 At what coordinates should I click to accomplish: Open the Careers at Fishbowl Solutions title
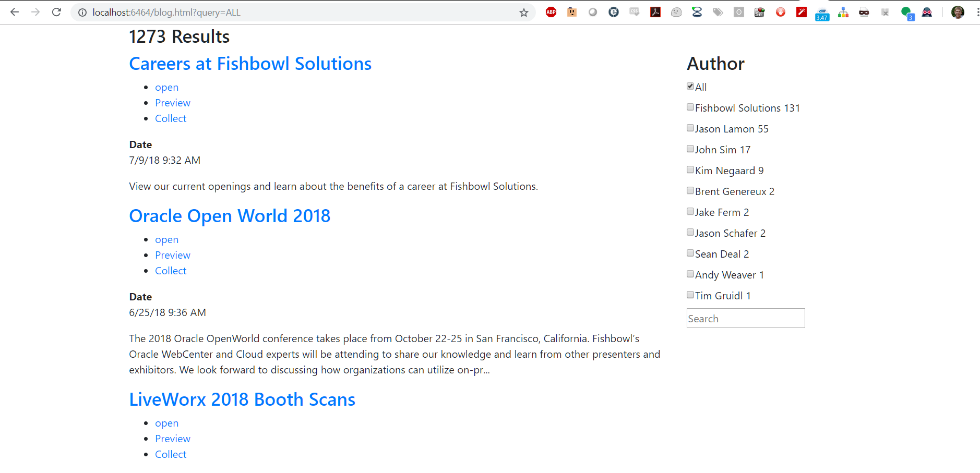coord(250,64)
